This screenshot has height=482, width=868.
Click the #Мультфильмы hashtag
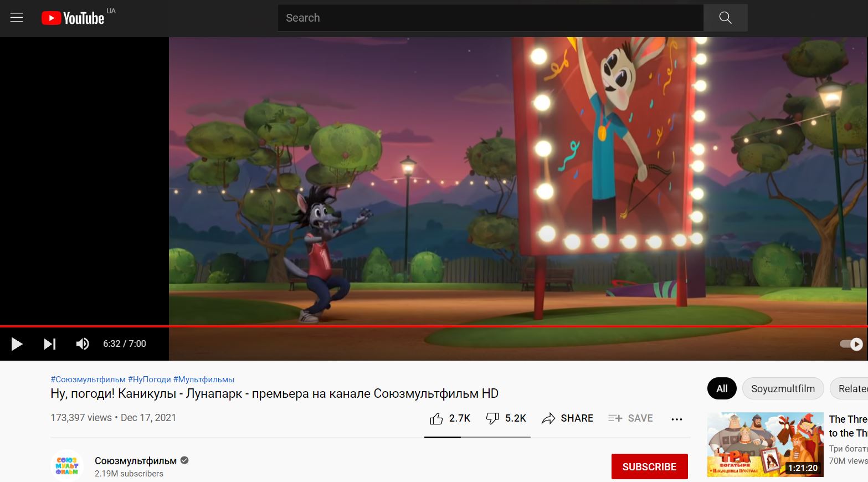204,380
